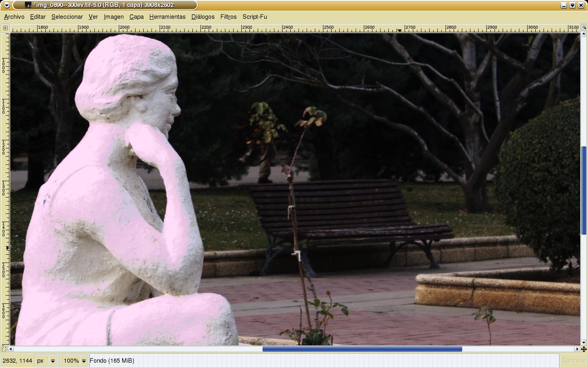The width and height of the screenshot is (588, 368).
Task: Close the GIMP image window
Action: [581, 5]
